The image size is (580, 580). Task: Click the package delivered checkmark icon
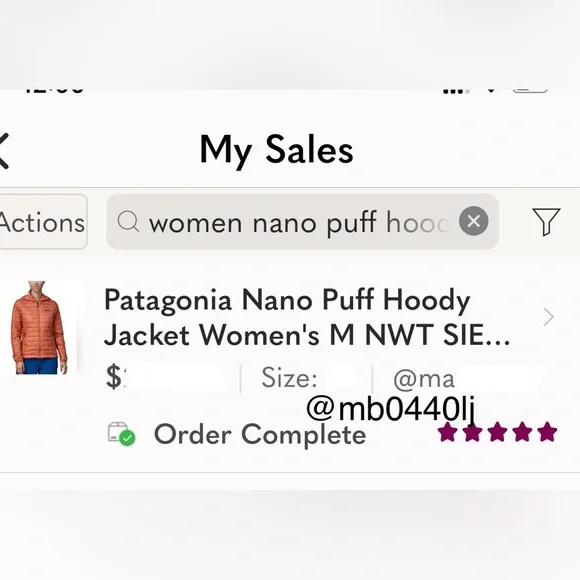[122, 434]
